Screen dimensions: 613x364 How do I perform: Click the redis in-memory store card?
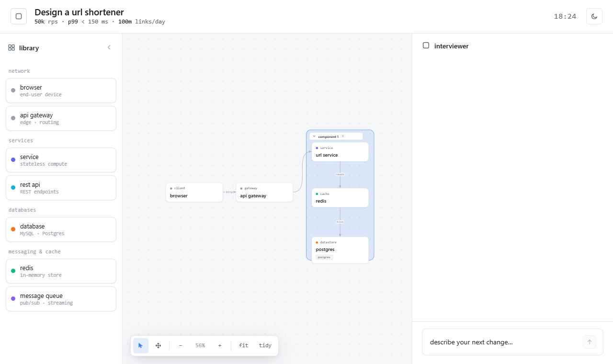(x=61, y=271)
